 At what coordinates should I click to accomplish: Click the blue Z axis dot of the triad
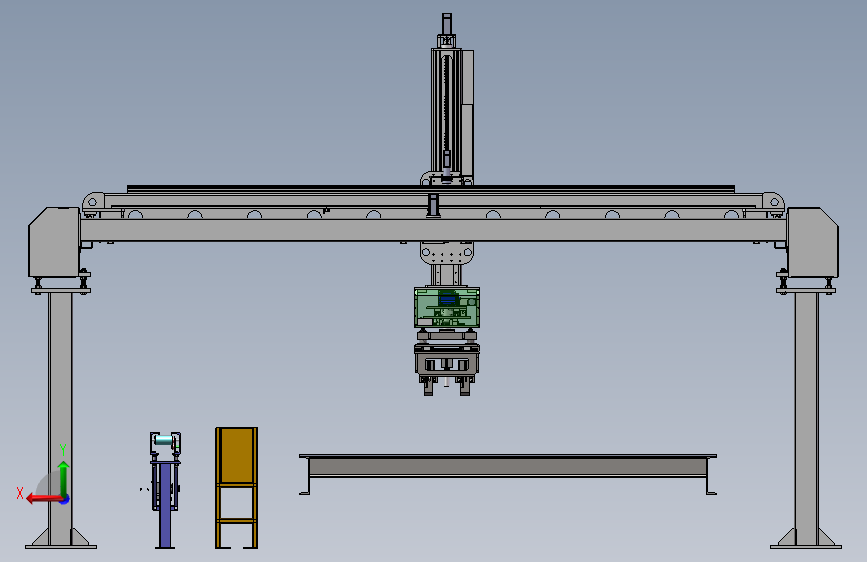click(x=65, y=499)
